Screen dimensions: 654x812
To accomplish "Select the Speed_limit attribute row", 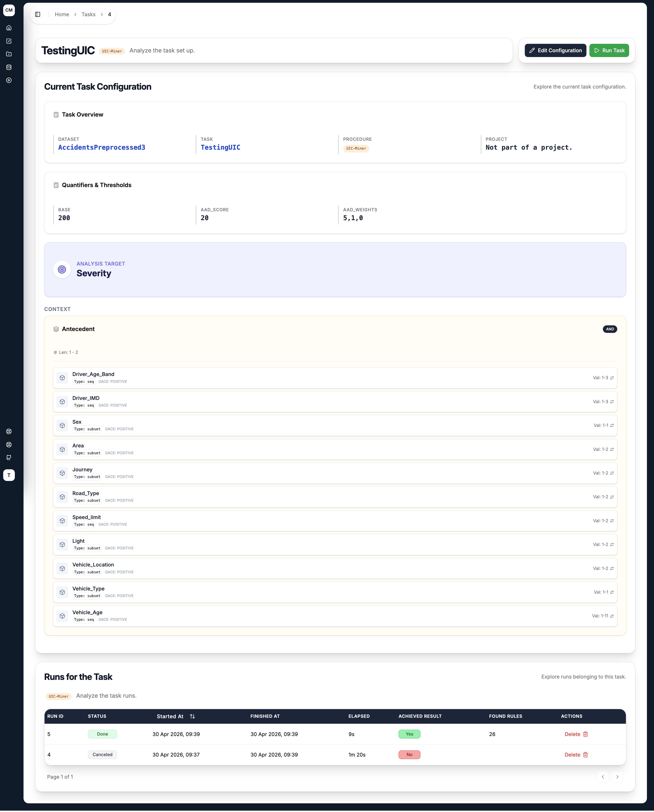I will click(335, 521).
